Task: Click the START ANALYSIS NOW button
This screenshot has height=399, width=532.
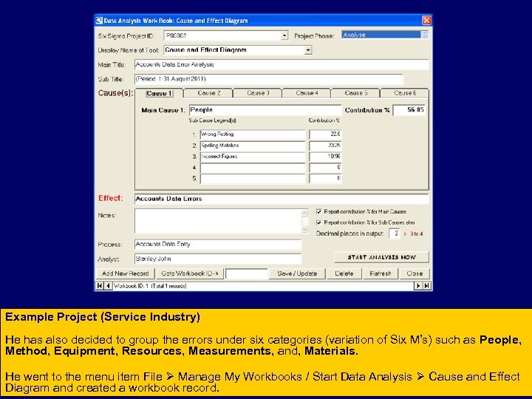Action: tap(382, 257)
